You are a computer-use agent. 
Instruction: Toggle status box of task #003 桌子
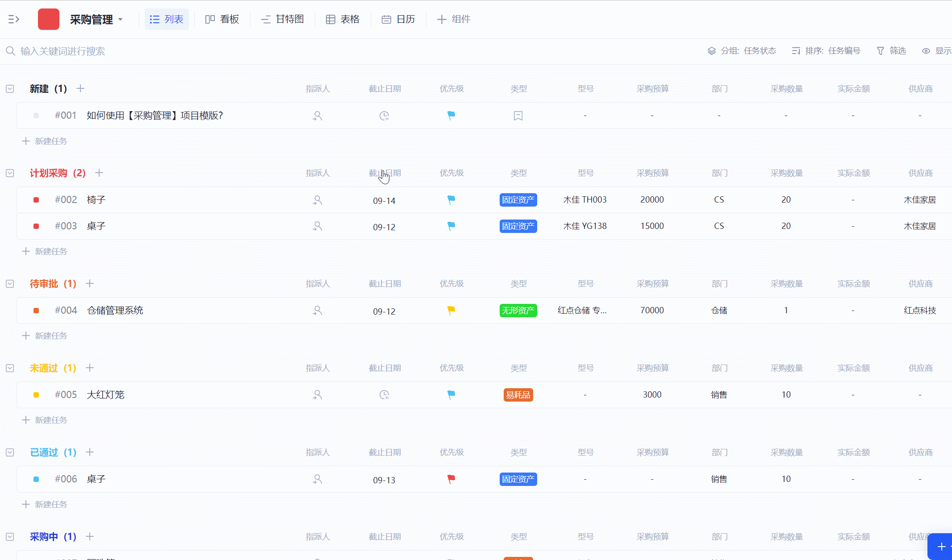(x=36, y=226)
